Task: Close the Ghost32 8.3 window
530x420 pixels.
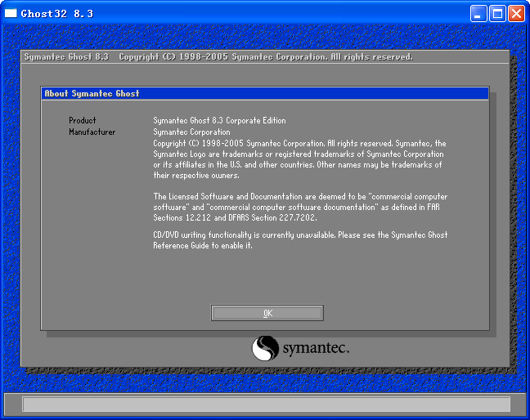Action: 516,14
